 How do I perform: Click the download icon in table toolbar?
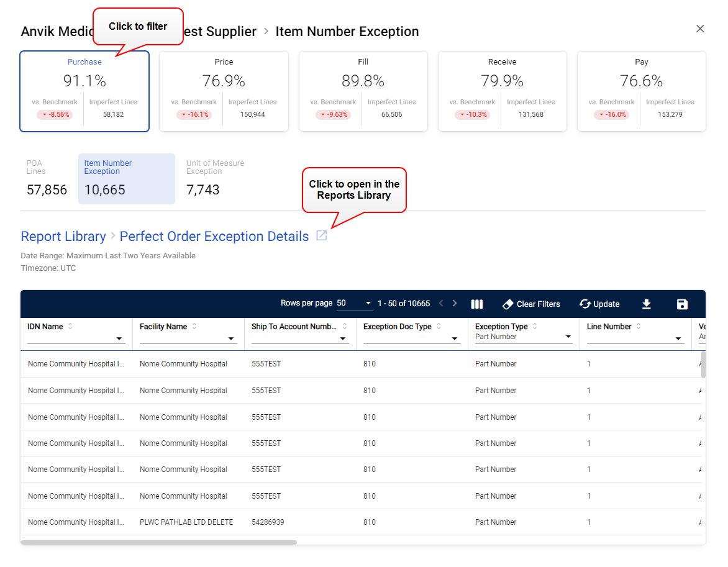646,304
